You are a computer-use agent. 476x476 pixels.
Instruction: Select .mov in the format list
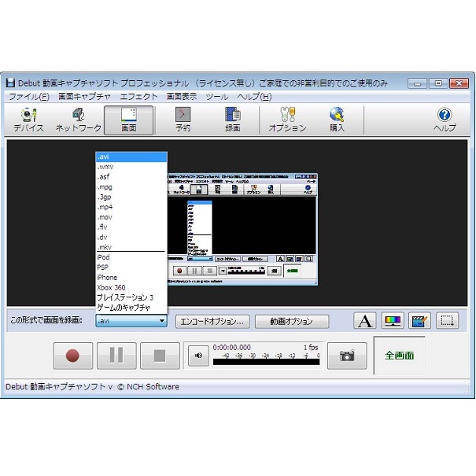point(131,217)
